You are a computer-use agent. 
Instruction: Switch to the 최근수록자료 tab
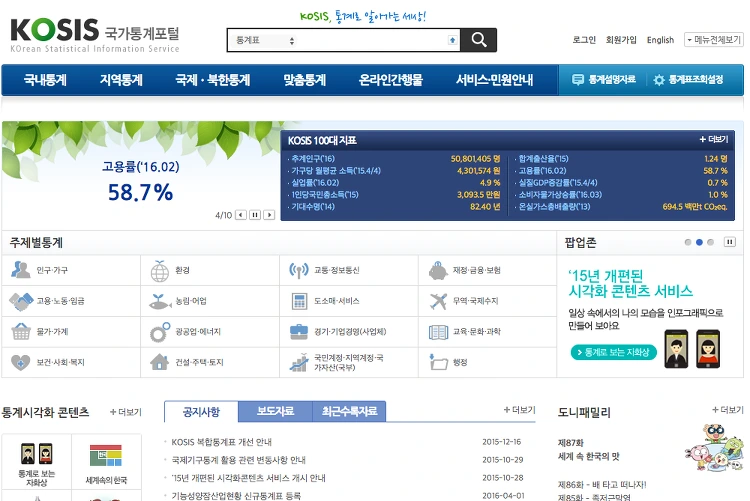pos(349,412)
